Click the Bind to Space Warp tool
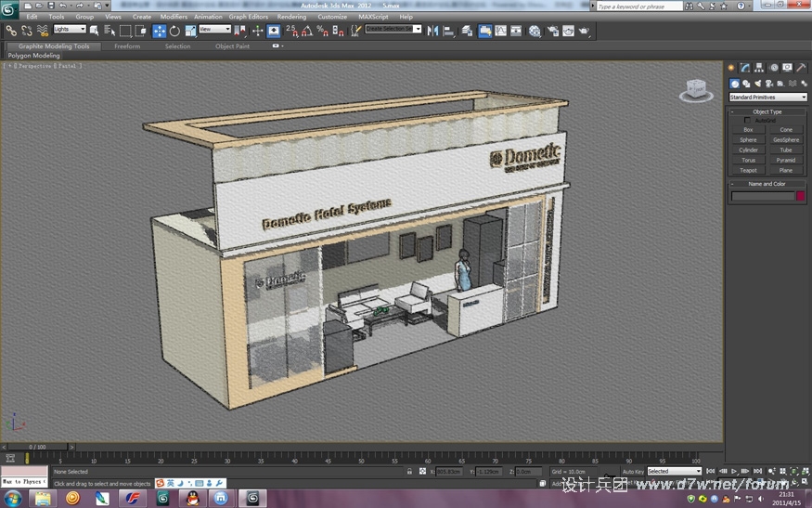This screenshot has height=508, width=812. point(43,31)
